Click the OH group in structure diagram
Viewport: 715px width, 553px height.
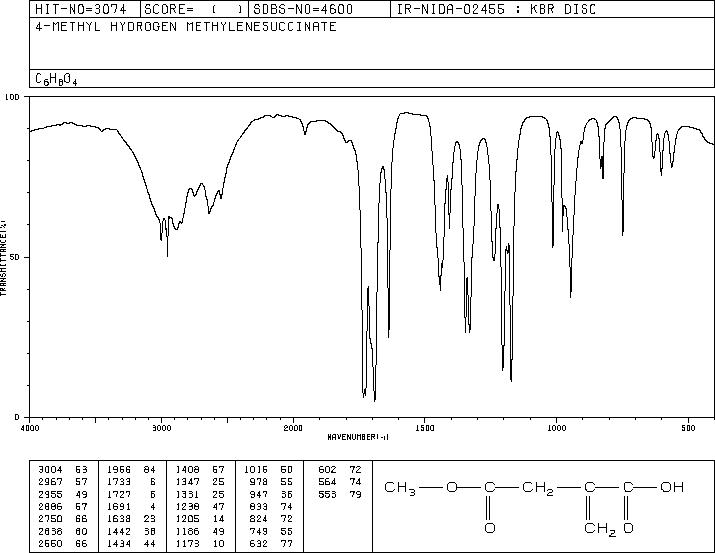(x=672, y=487)
